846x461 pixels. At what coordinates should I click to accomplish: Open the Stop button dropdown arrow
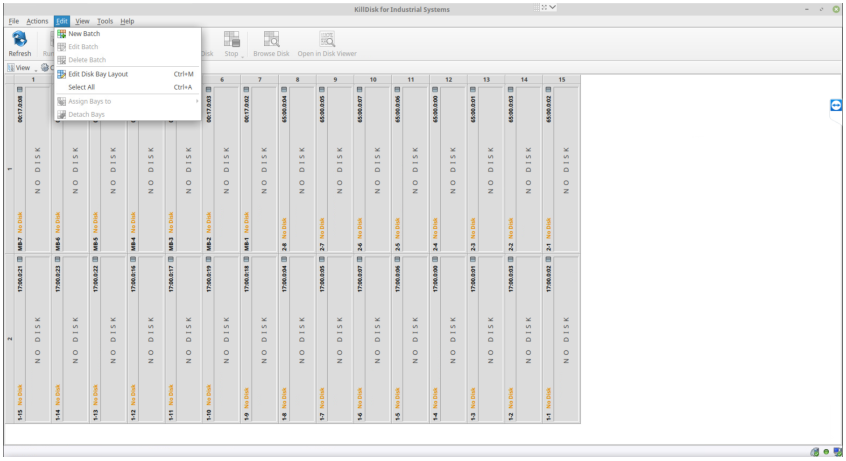click(x=243, y=56)
